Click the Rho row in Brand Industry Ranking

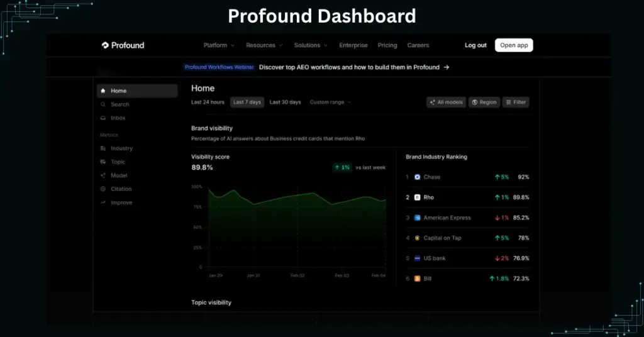[x=467, y=197]
